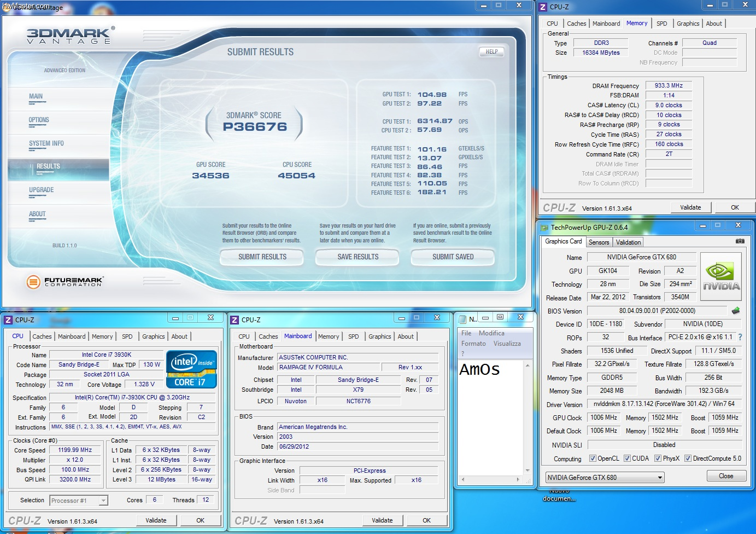Click the Notepad window title icon
Screen dimensions: 756x534
point(462,319)
